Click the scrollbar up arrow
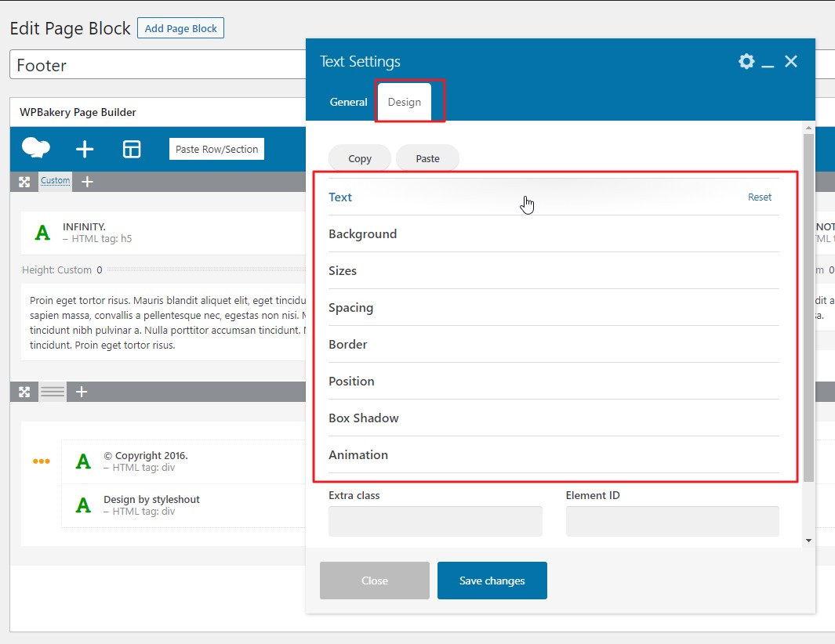This screenshot has height=644, width=835. [x=808, y=128]
